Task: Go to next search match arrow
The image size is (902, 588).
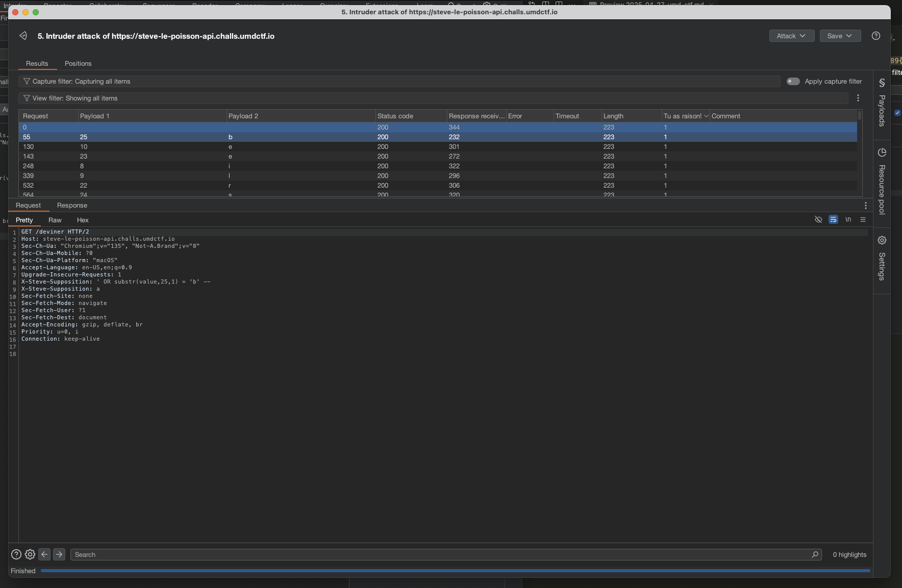Action: point(59,554)
